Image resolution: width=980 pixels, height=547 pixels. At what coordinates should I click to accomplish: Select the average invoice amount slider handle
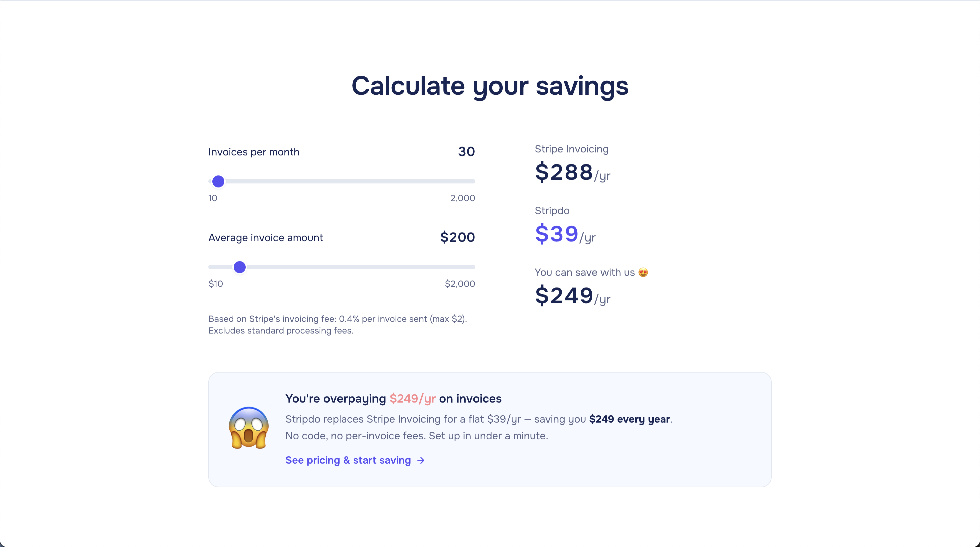[240, 267]
